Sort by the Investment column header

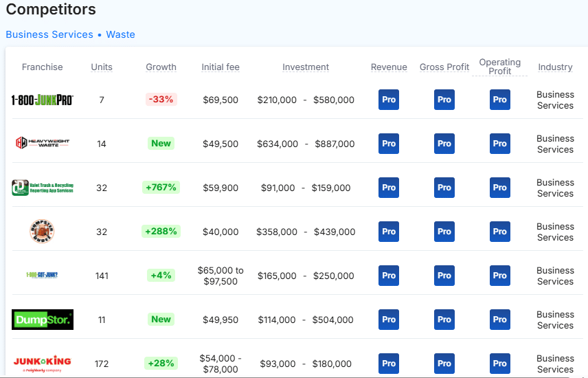tap(306, 67)
